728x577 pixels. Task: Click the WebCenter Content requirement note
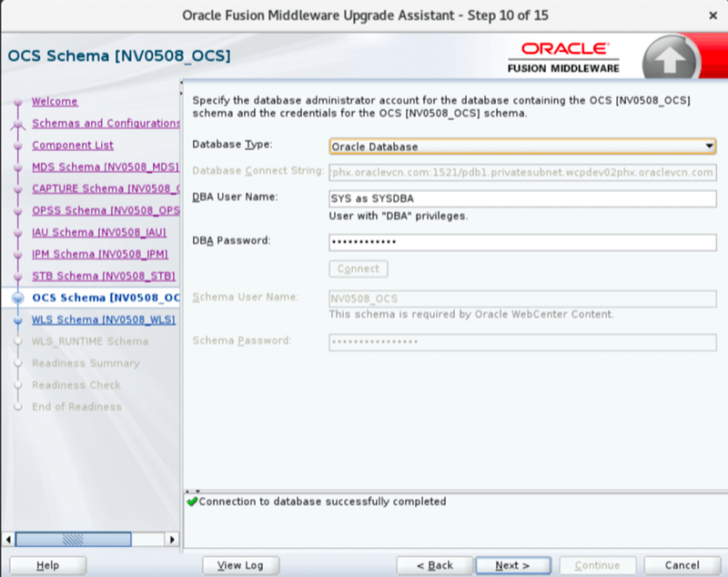coord(471,314)
